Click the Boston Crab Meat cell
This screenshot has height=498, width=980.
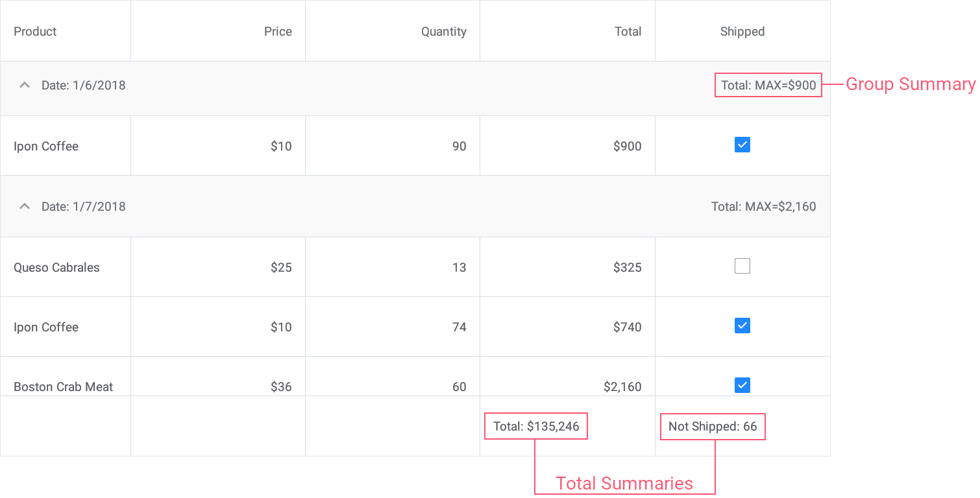(63, 386)
